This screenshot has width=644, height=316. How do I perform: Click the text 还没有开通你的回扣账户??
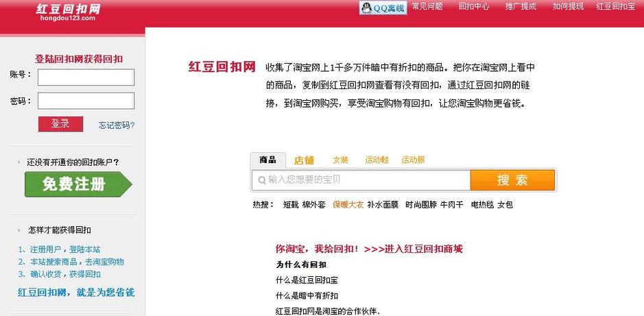[x=73, y=162]
